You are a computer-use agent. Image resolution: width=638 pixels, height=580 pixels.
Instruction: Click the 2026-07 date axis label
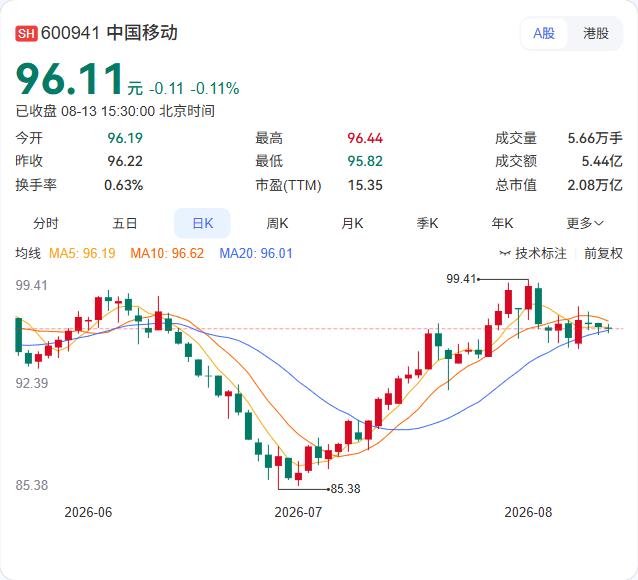click(x=298, y=512)
